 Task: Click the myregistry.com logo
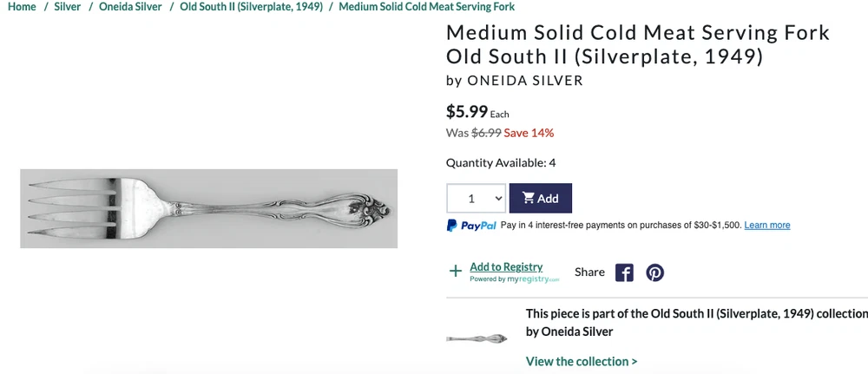(x=533, y=279)
